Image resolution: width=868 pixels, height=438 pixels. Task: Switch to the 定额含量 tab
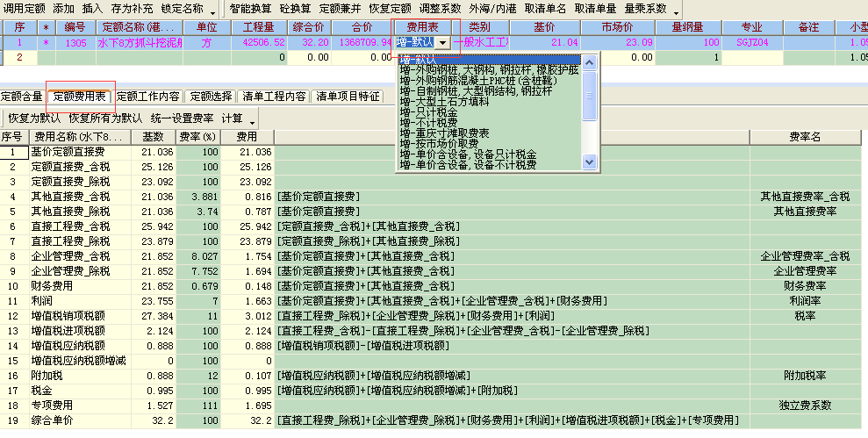(22, 97)
